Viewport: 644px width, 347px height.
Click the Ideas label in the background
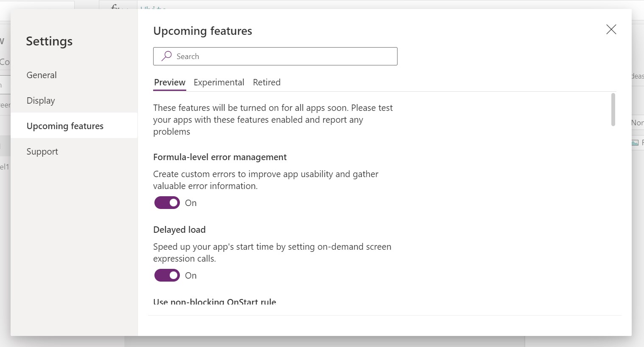(x=638, y=76)
